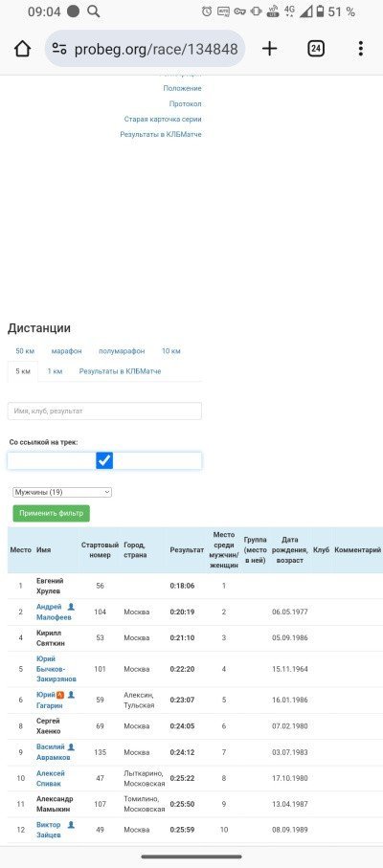Image resolution: width=383 pixels, height=868 pixels.
Task: Open the tab switcher showing 24
Action: 315,49
